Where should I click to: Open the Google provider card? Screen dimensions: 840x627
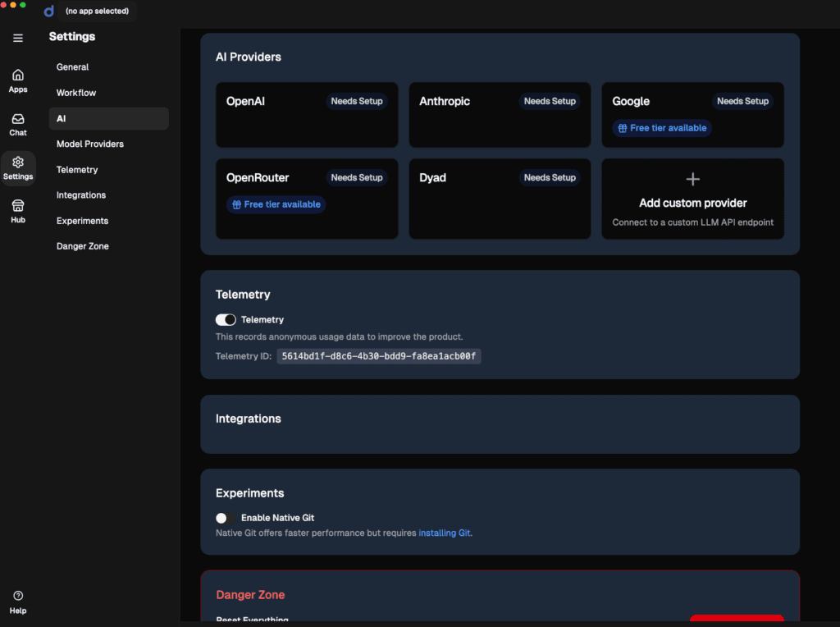click(692, 115)
